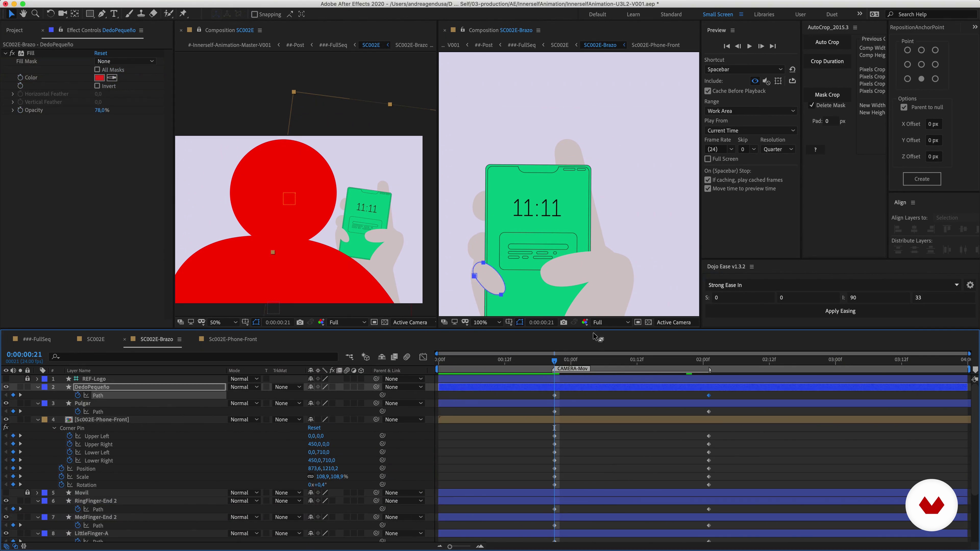
Task: Expand the Movil layer properties
Action: click(37, 493)
